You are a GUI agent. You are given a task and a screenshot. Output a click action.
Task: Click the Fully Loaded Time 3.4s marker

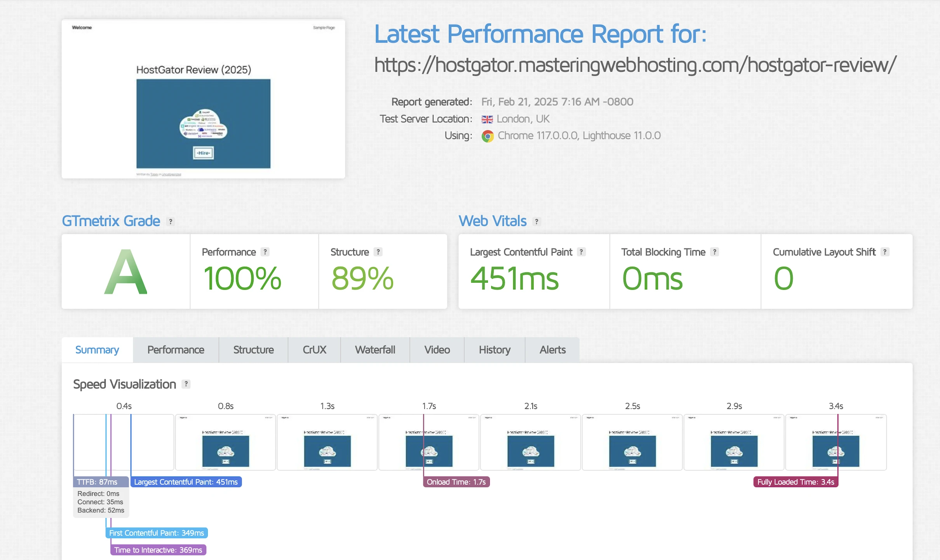coord(796,482)
